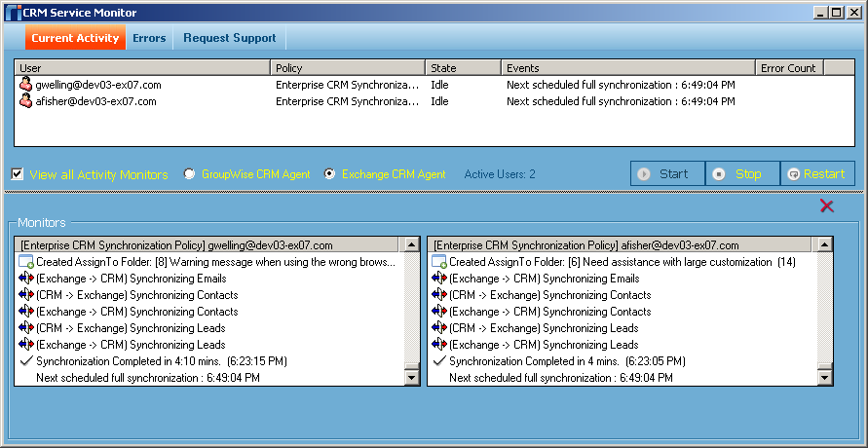Select 'Need assistance with large customization' entry

pyautogui.click(x=623, y=262)
